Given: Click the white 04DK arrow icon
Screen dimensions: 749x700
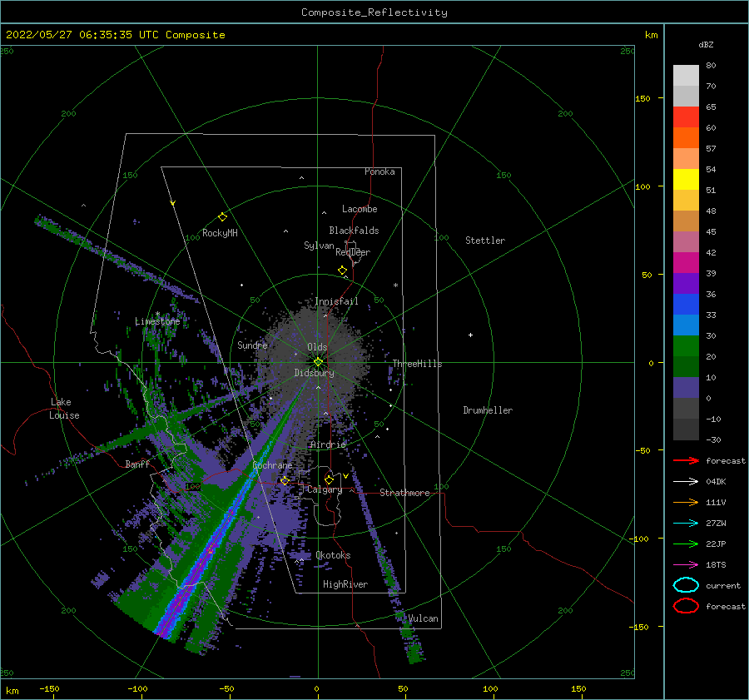Looking at the screenshot, I should pyautogui.click(x=686, y=482).
